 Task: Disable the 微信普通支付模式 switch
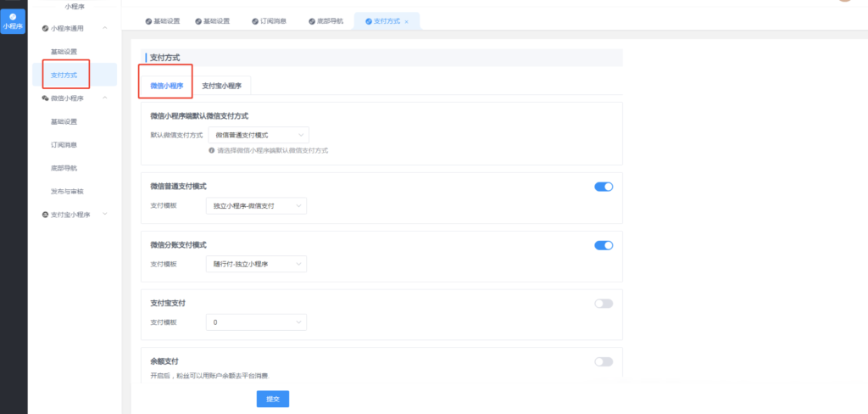[x=604, y=187]
